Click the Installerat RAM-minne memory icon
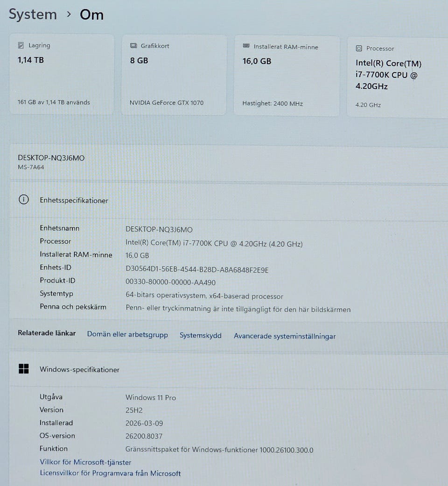Viewport: 448px width, 486px height. pos(246,46)
